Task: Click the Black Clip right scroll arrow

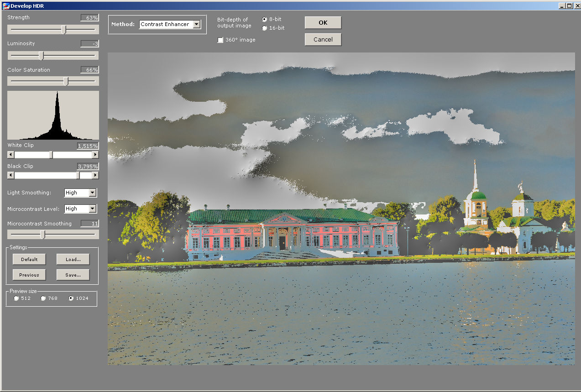Action: click(x=95, y=175)
